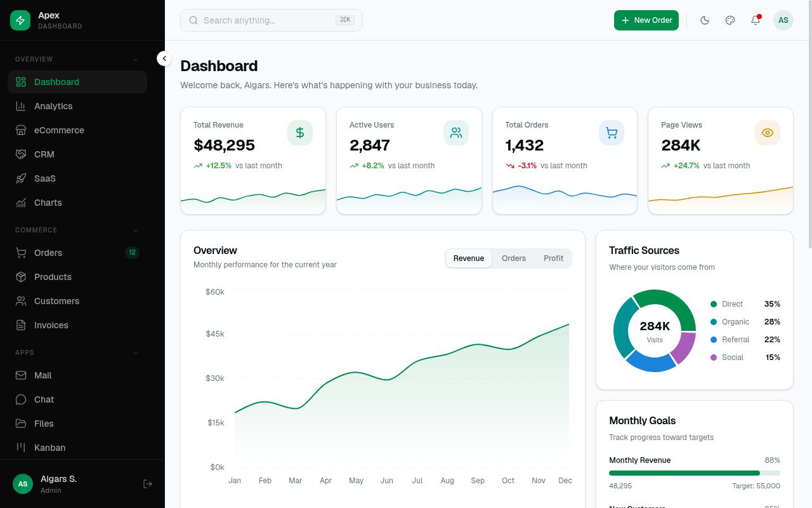
Task: Open Charts from the sidebar
Action: (77, 203)
